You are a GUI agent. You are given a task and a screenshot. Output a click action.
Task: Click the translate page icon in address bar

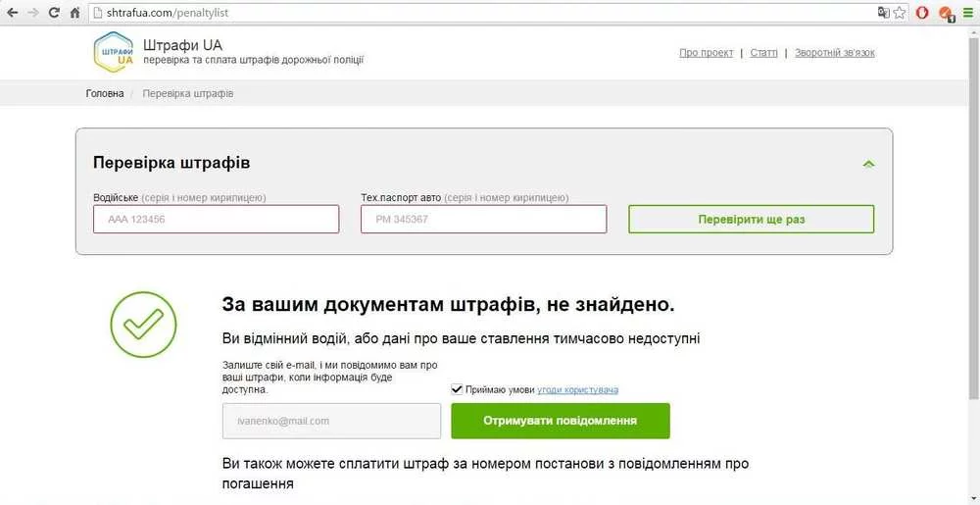click(x=884, y=13)
